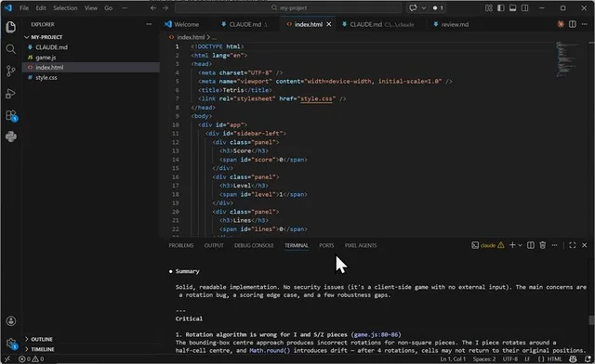Switch to the review.md tab

coord(455,24)
